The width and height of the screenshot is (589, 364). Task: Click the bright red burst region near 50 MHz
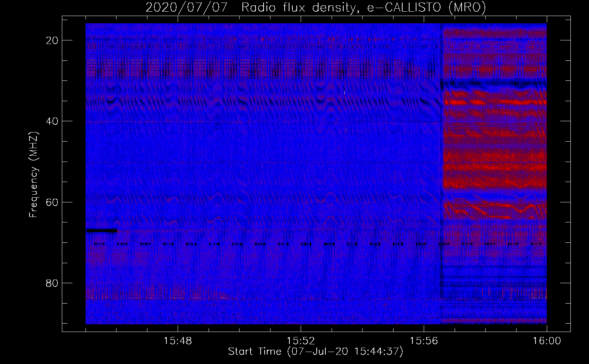494,168
